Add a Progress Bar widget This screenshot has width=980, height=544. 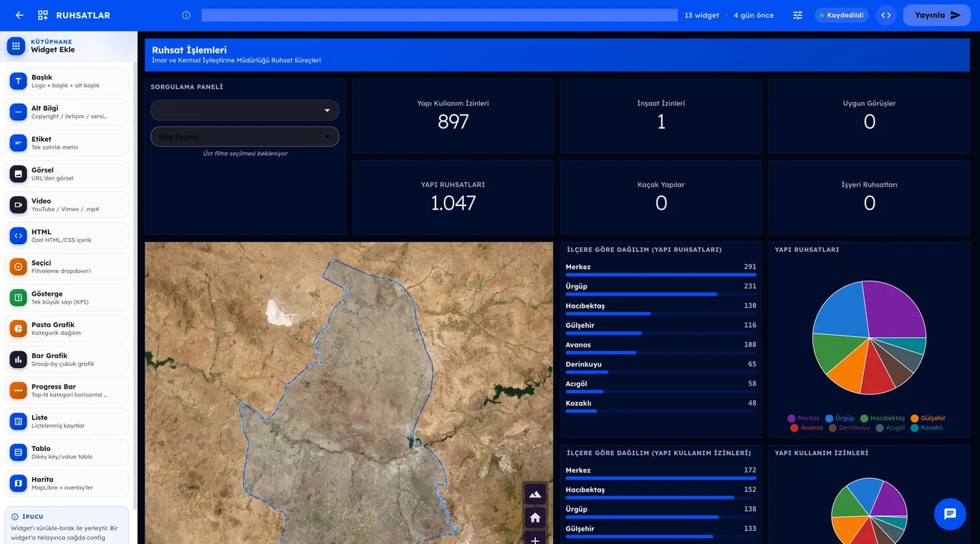[x=67, y=390]
